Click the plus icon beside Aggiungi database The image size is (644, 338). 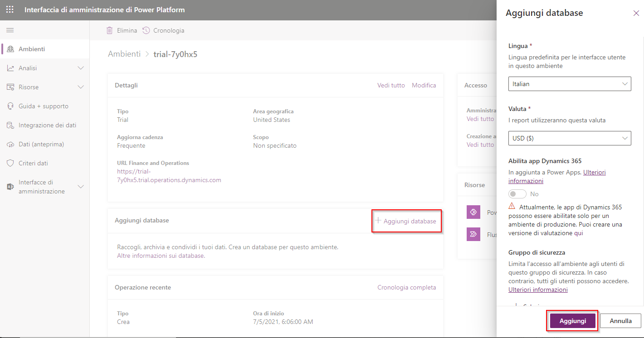pos(378,221)
